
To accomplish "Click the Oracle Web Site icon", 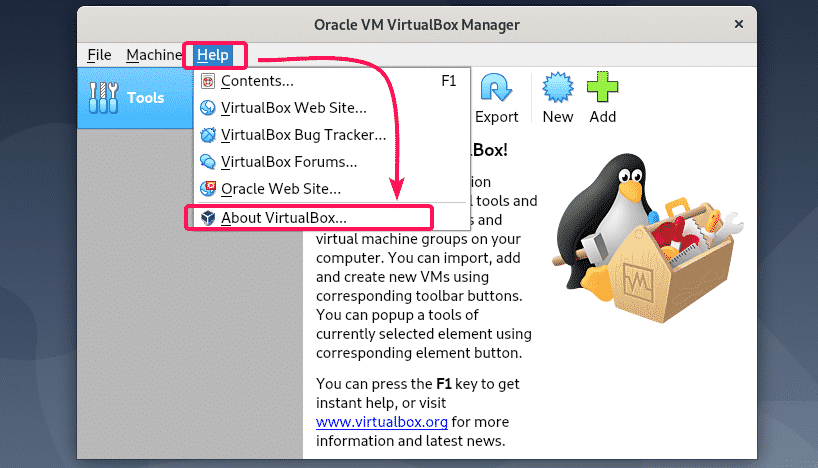I will pyautogui.click(x=208, y=188).
